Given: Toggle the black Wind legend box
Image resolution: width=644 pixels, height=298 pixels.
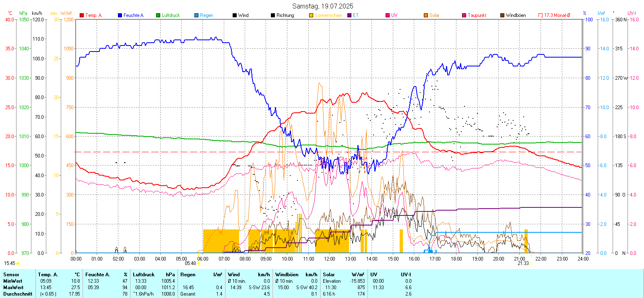Looking at the screenshot, I should [235, 15].
